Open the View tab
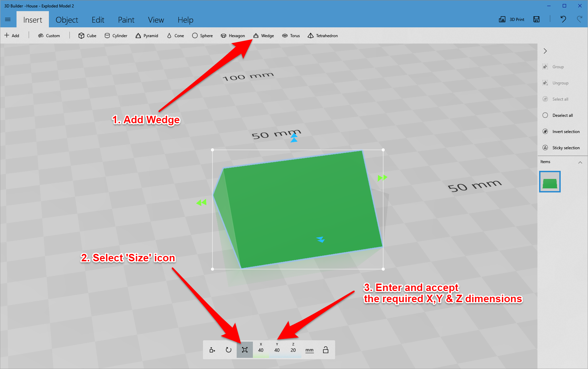Viewport: 588px width, 369px height. click(156, 20)
